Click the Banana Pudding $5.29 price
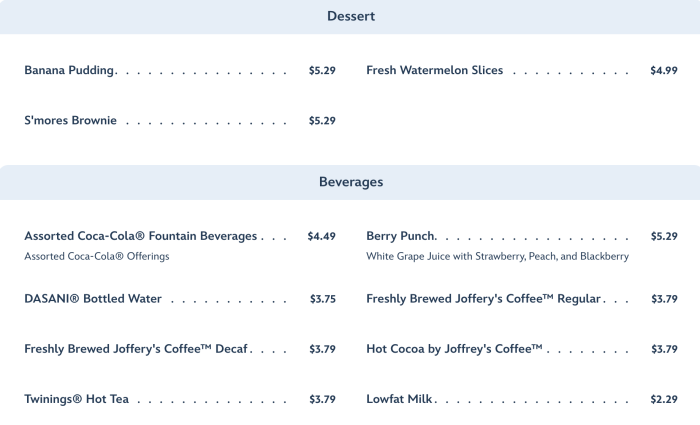This screenshot has height=425, width=700. pyautogui.click(x=322, y=71)
